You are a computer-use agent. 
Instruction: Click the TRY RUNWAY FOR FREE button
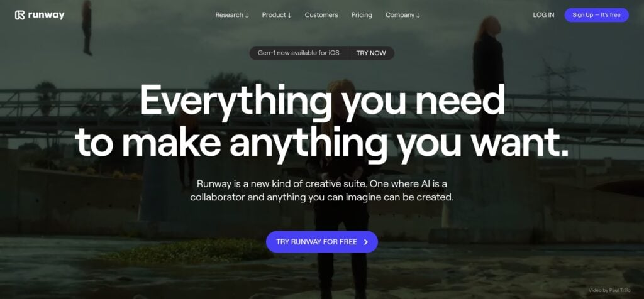click(x=321, y=242)
